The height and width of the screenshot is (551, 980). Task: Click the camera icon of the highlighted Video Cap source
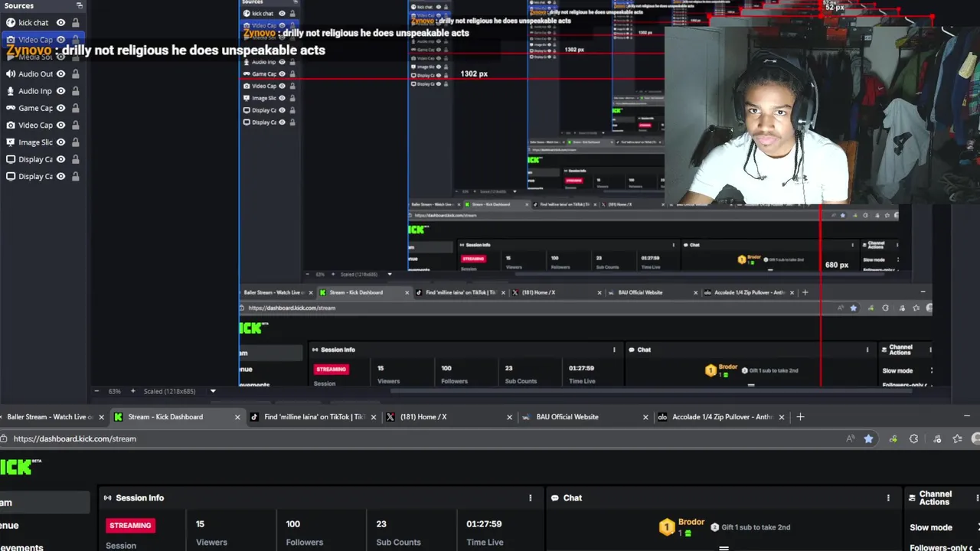[11, 40]
